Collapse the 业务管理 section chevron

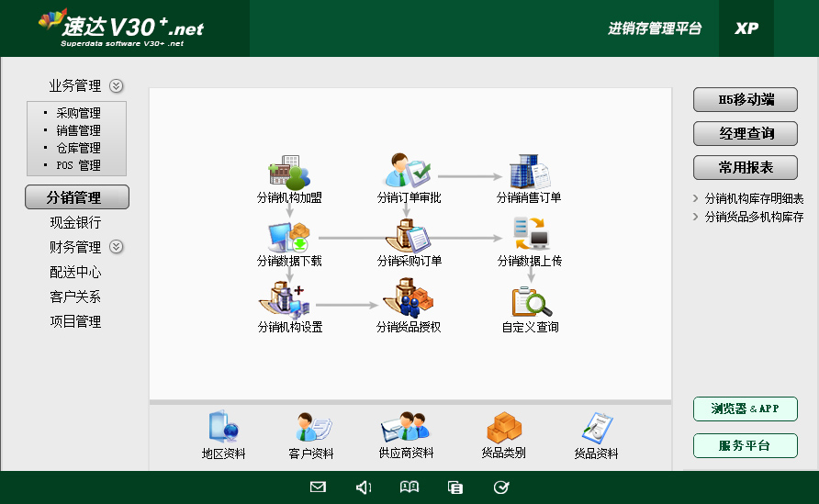(116, 86)
